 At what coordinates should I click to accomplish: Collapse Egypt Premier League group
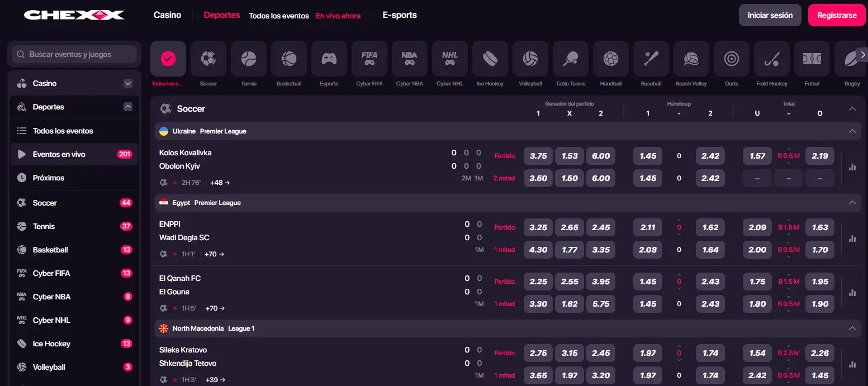(852, 203)
